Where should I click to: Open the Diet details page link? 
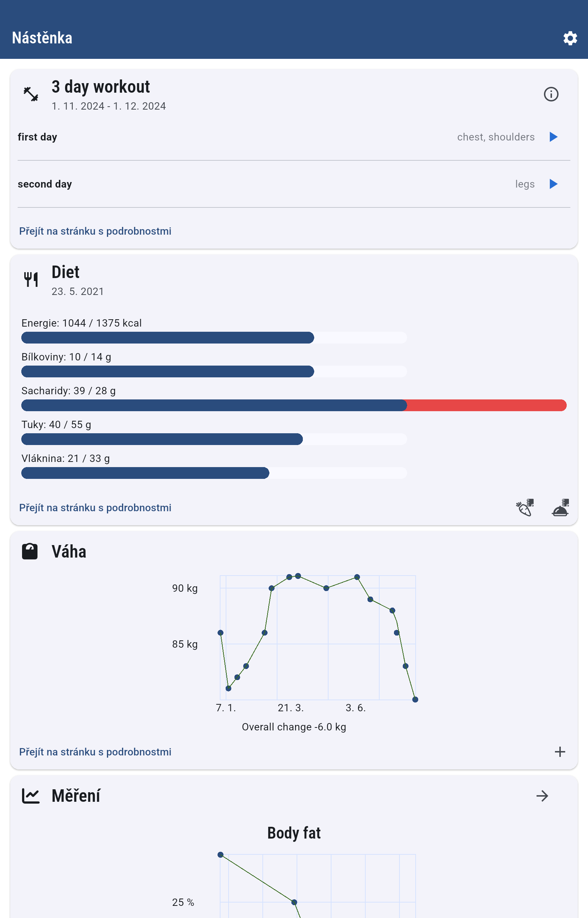tap(95, 508)
